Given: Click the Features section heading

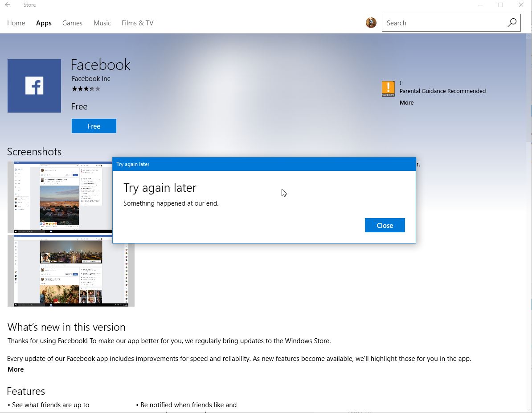Looking at the screenshot, I should click(26, 391).
